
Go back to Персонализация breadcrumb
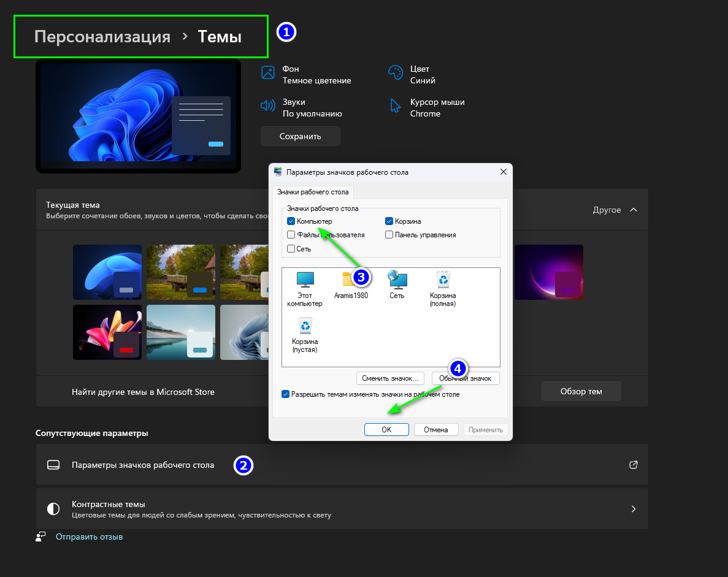102,36
